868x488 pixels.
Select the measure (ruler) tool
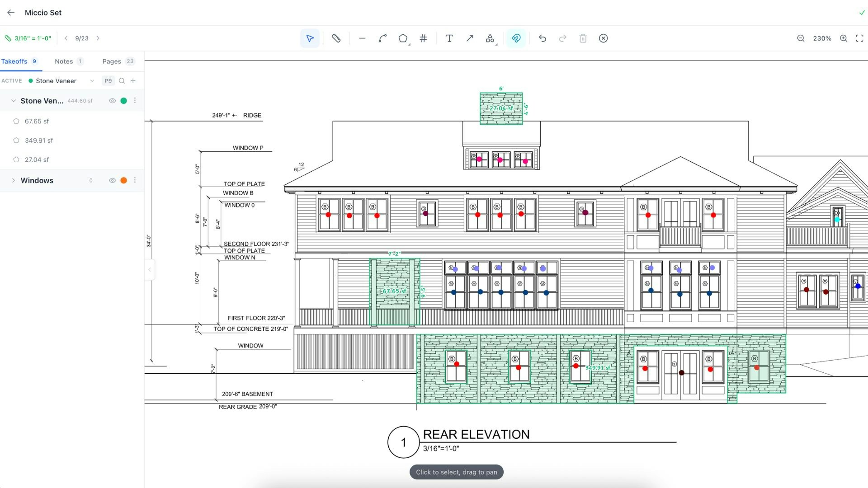click(336, 38)
